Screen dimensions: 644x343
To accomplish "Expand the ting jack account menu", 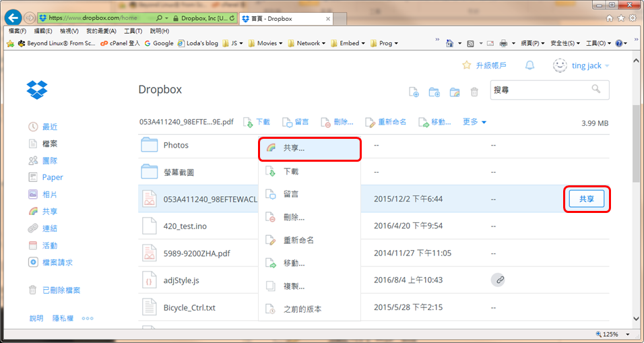I will [590, 66].
